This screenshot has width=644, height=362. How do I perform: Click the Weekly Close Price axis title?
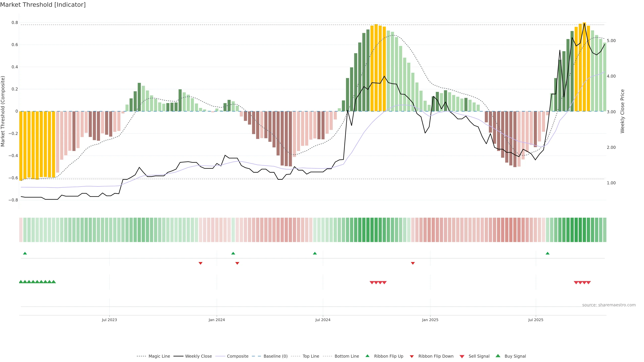click(622, 111)
